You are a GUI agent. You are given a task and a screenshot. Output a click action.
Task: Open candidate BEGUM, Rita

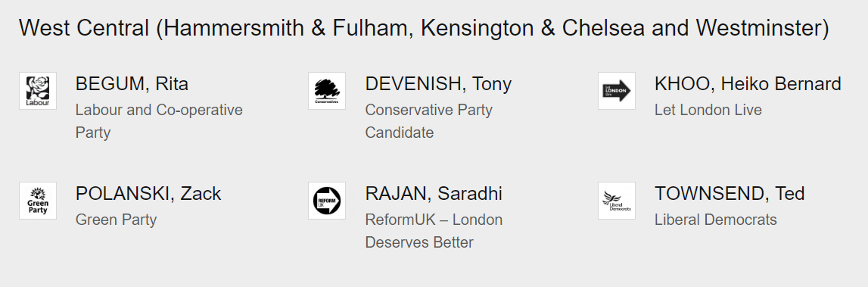pyautogui.click(x=132, y=84)
